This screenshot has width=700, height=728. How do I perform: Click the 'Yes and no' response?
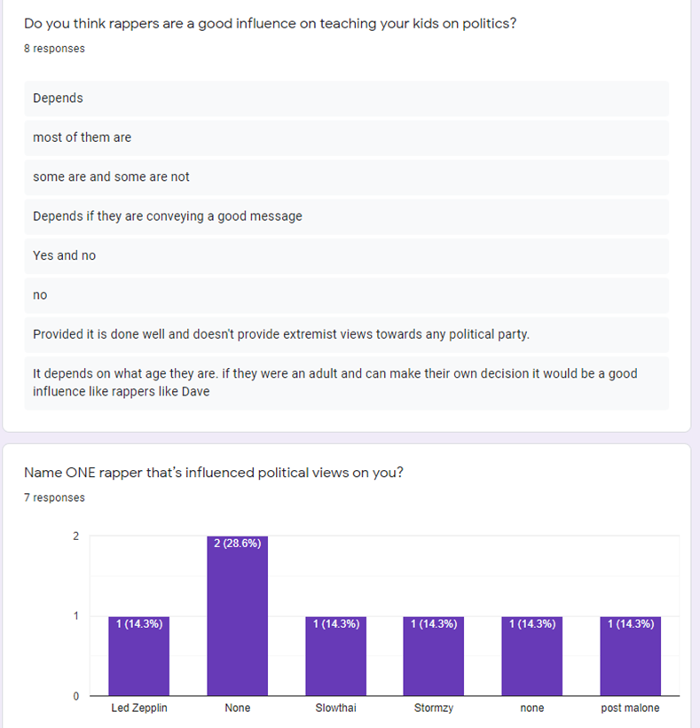click(347, 256)
